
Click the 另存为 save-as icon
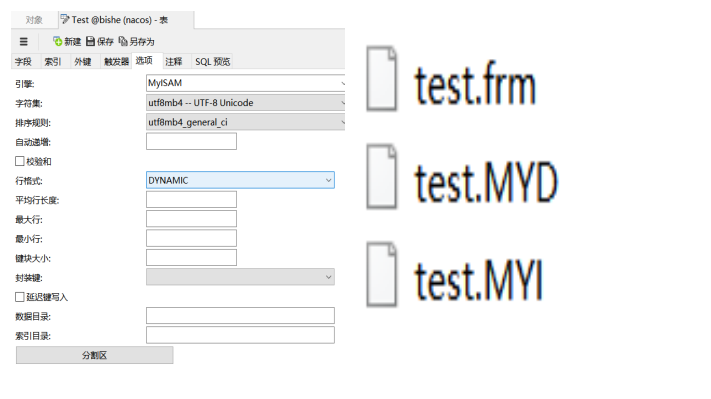tap(123, 41)
